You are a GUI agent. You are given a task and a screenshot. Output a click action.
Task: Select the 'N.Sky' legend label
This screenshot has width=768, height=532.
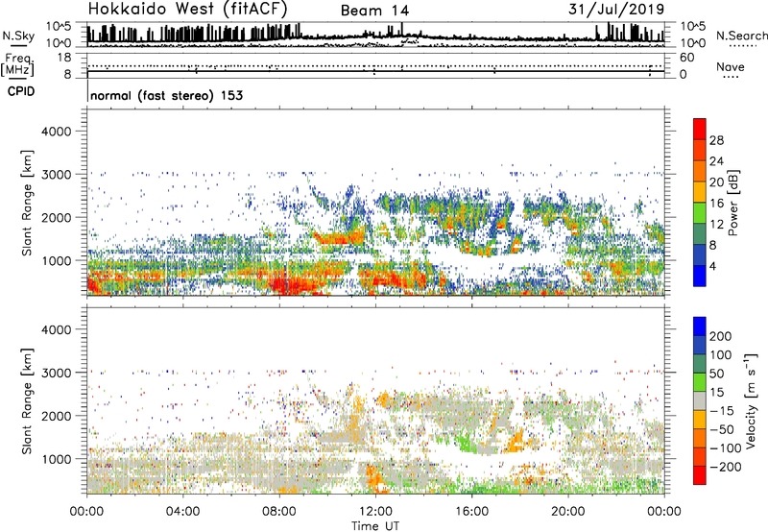18,36
